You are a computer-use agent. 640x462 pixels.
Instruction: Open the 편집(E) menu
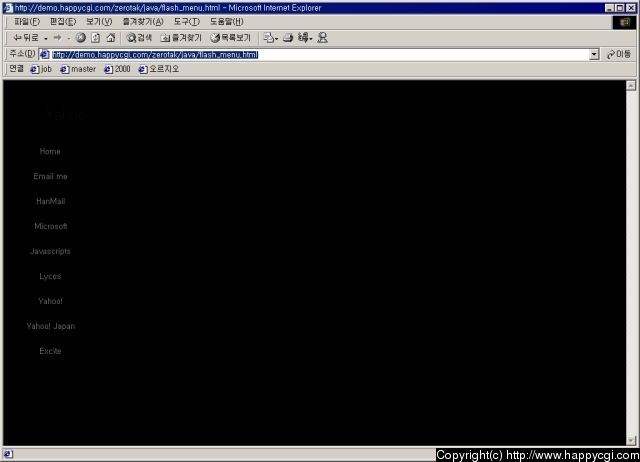pyautogui.click(x=63, y=22)
